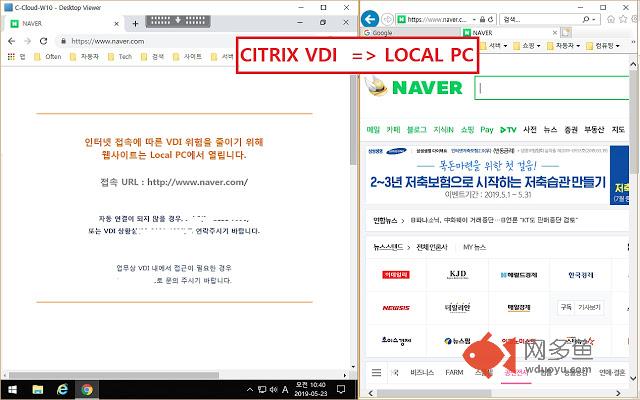Open the 자동차 bookmarks folder in Chrome
The image size is (640, 400).
(84, 57)
